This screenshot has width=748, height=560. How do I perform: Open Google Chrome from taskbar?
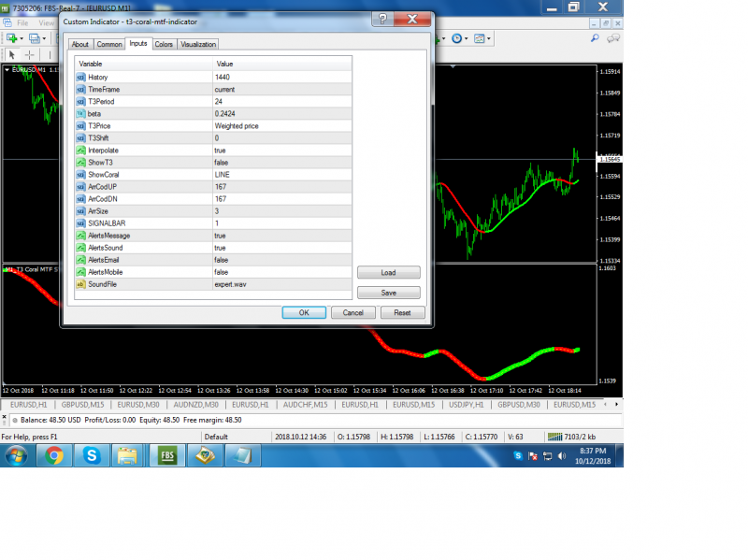(x=54, y=455)
